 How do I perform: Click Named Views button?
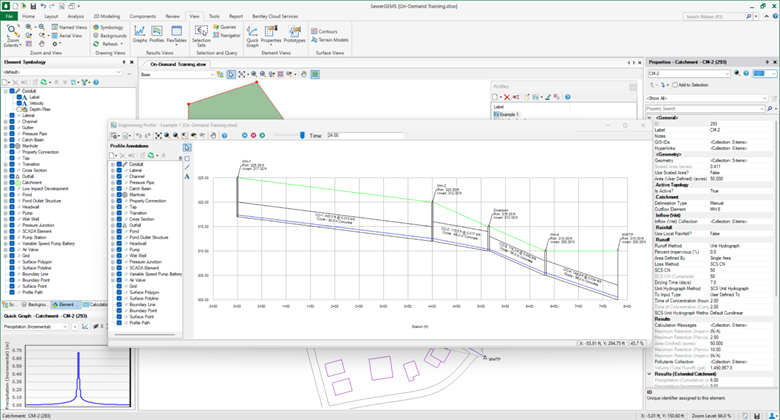click(69, 27)
